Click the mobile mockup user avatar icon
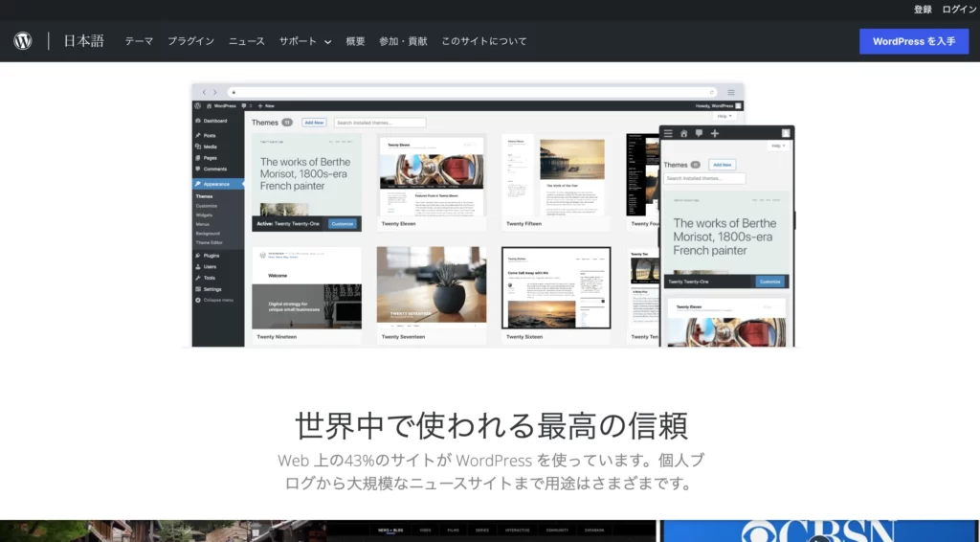Screen dimensions: 980x542 tap(786, 133)
